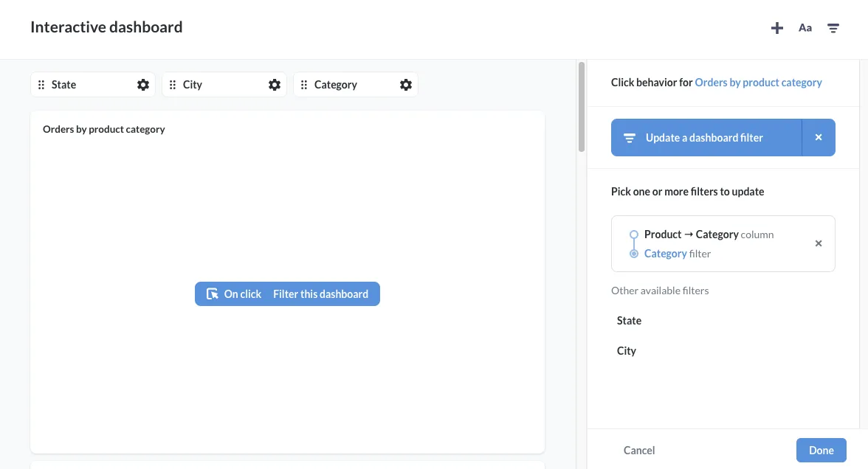
Task: Select City from other available filters
Action: [x=627, y=351]
